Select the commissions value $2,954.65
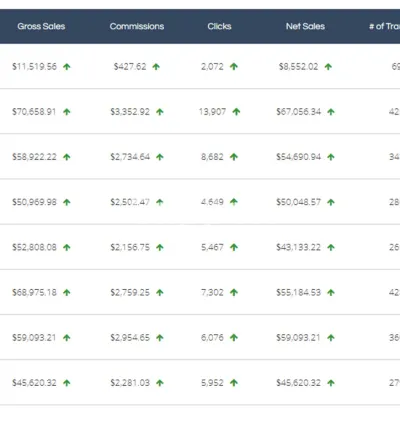400x424 pixels. tap(130, 338)
